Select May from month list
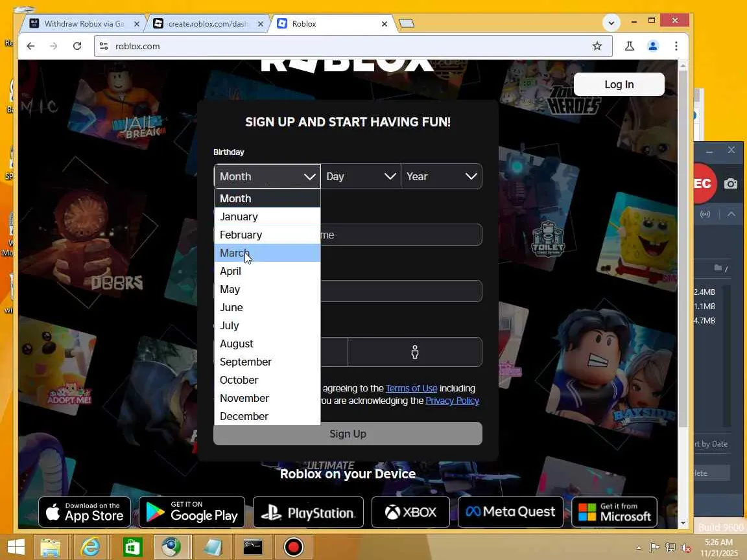The width and height of the screenshot is (747, 560). click(x=267, y=289)
